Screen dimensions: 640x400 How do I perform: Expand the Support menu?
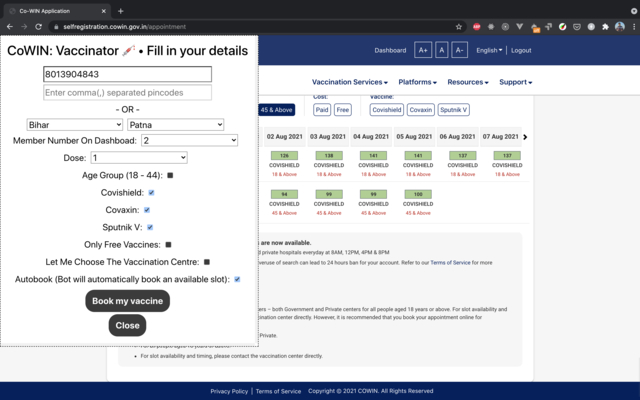516,82
